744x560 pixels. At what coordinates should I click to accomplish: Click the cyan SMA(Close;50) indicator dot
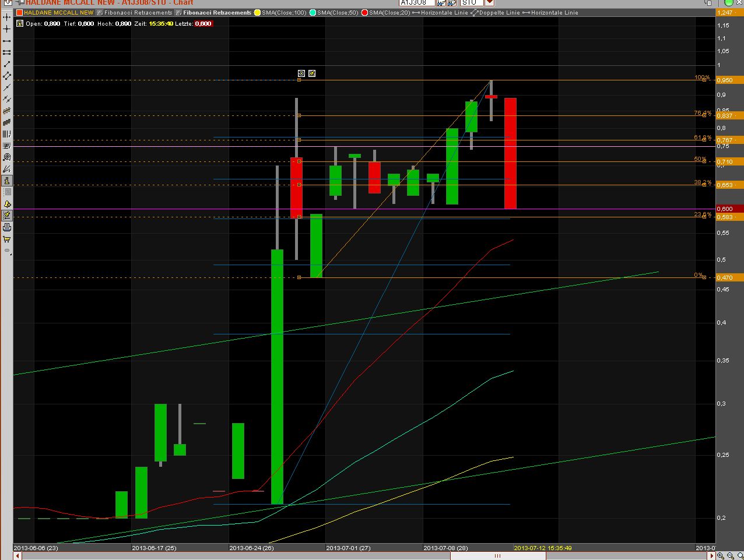coord(313,12)
